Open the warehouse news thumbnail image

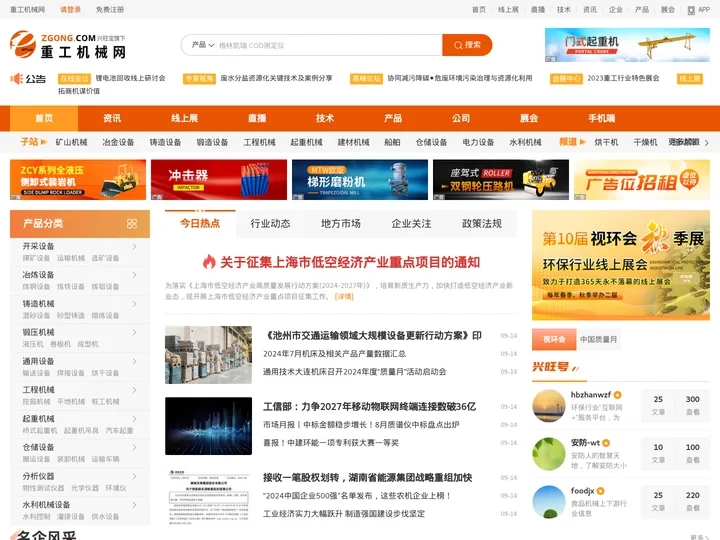[208, 355]
